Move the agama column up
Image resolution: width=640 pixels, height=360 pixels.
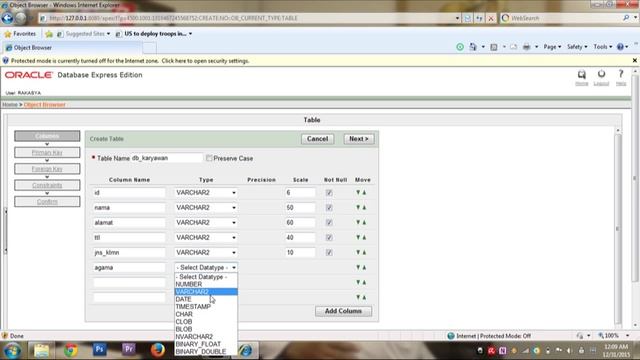(x=364, y=267)
